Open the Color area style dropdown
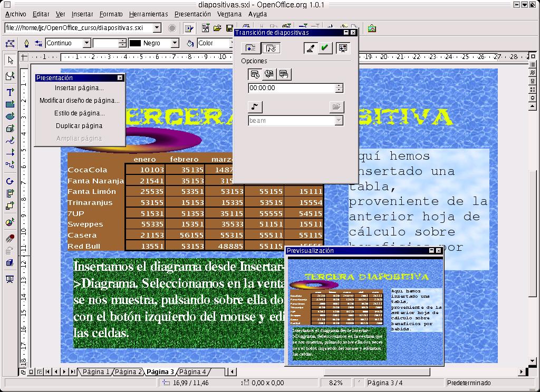The width and height of the screenshot is (540, 392). pyautogui.click(x=232, y=43)
